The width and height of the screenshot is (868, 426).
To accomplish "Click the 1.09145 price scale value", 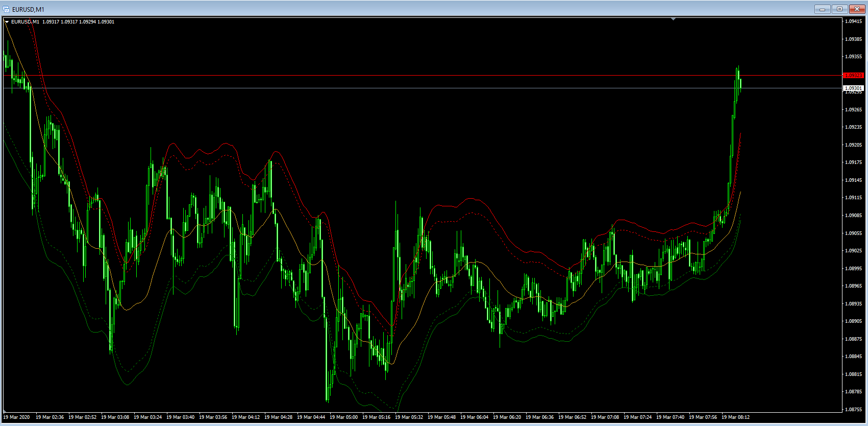I will (x=854, y=180).
